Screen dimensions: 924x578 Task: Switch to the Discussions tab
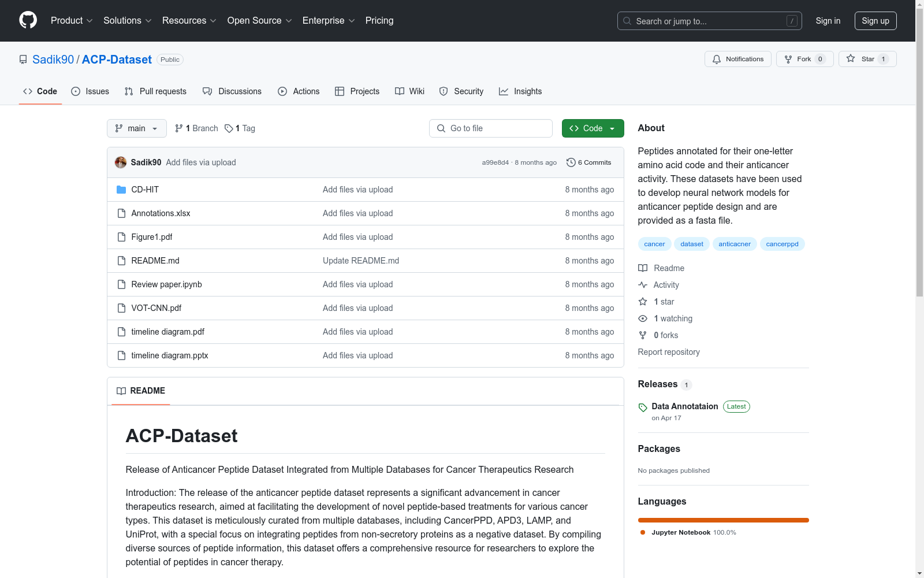point(232,91)
